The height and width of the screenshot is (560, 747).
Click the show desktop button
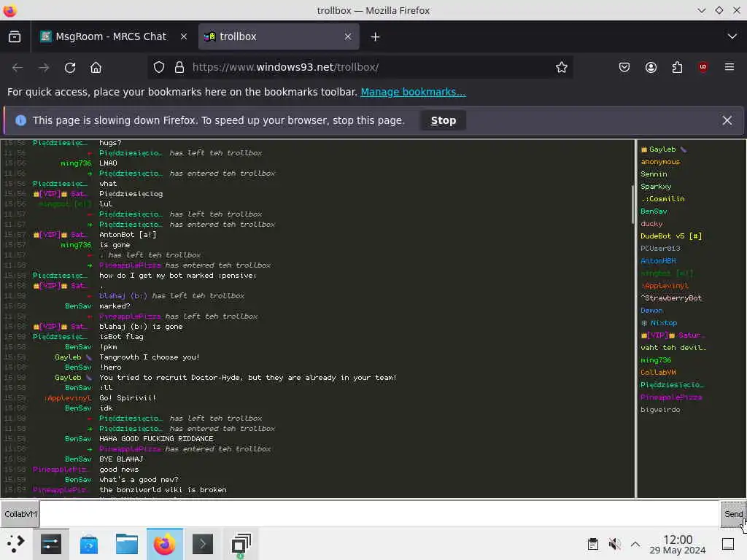pyautogui.click(x=728, y=544)
